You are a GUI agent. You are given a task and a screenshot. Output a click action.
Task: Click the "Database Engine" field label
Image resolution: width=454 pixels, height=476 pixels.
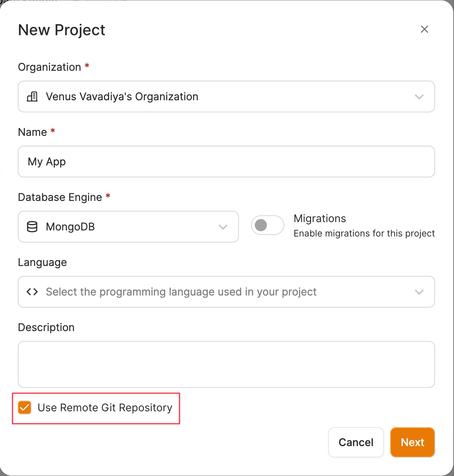[60, 197]
